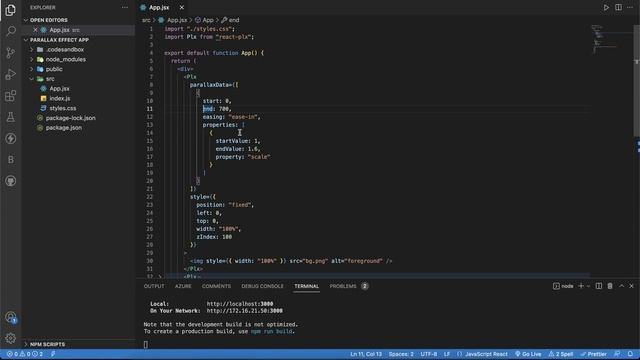Open the Run and Debug view
Screen dimensions: 640x360
click(x=11, y=74)
